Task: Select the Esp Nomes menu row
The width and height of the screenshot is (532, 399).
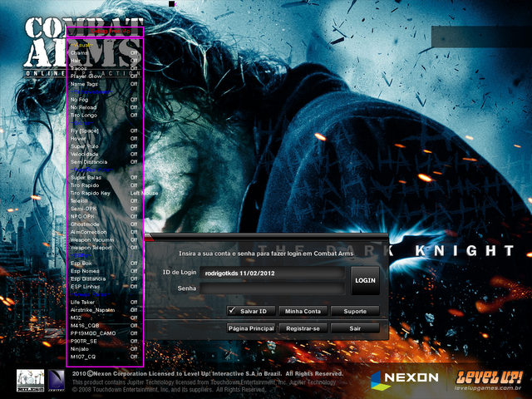Action: 105,271
